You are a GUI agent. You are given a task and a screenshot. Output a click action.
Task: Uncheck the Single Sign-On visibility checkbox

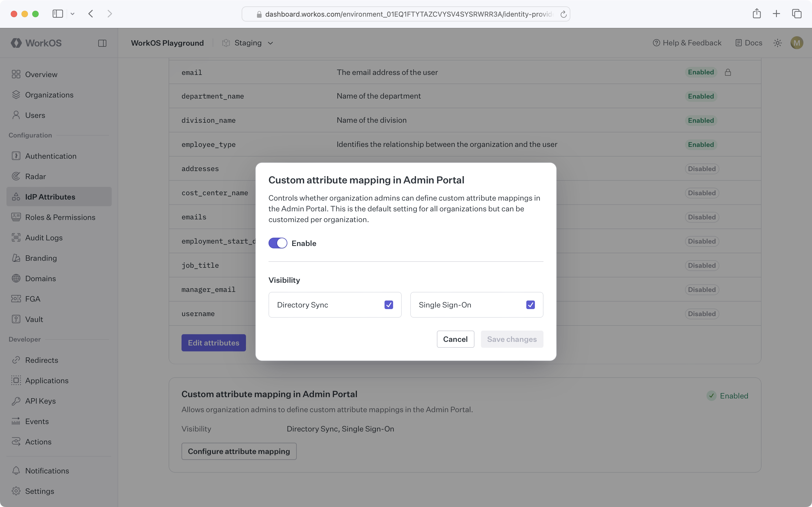[x=530, y=305]
